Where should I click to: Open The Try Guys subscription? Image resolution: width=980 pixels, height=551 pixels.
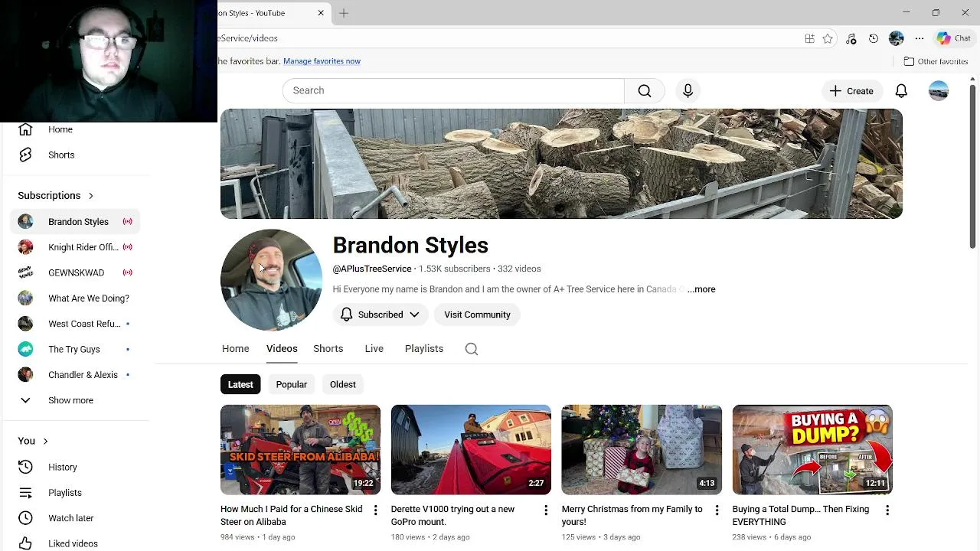coord(75,349)
